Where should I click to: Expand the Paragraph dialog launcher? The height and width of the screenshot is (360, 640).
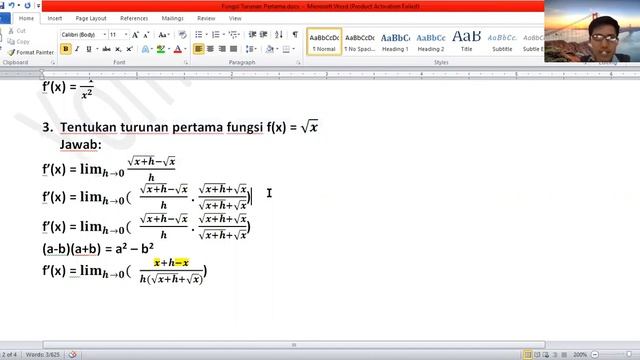point(298,62)
